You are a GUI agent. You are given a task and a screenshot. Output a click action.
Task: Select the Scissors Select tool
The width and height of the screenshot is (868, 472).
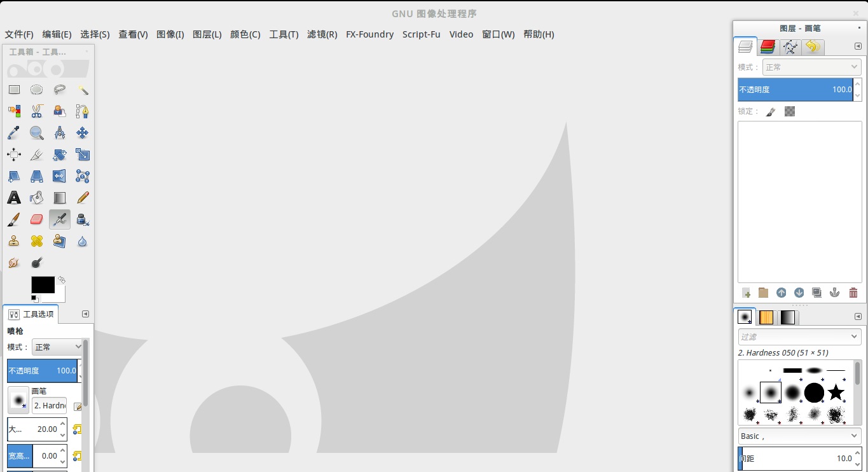click(x=37, y=111)
